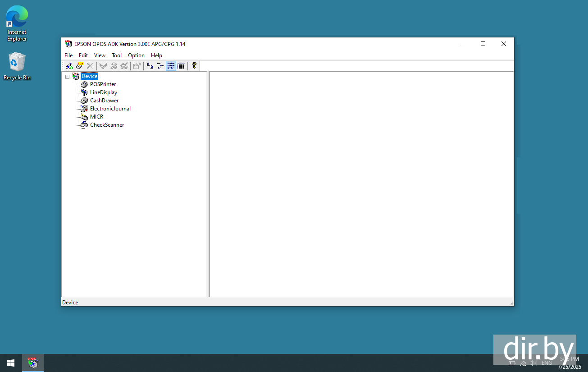
Task: Click the CashDrawer icon in the tree
Action: click(84, 101)
